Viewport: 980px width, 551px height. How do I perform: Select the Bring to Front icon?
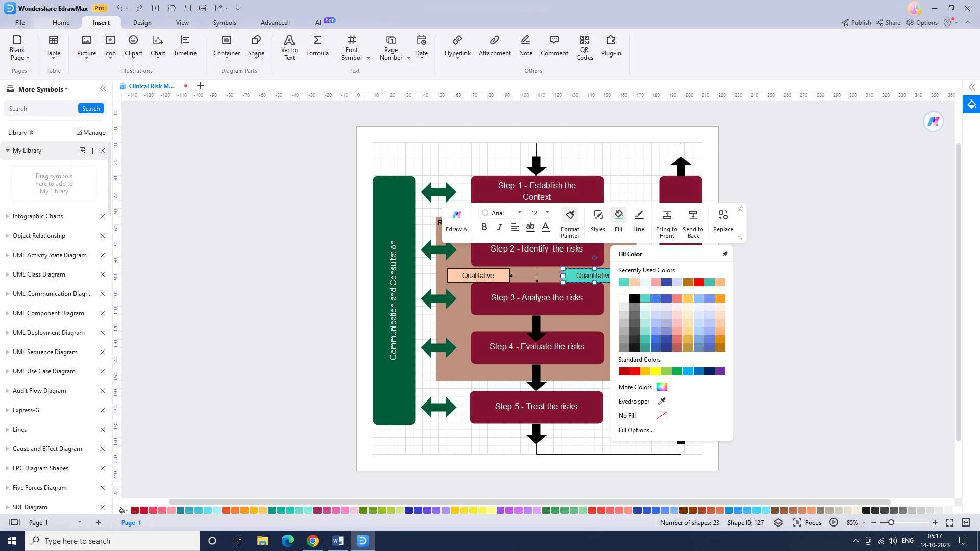tap(667, 223)
